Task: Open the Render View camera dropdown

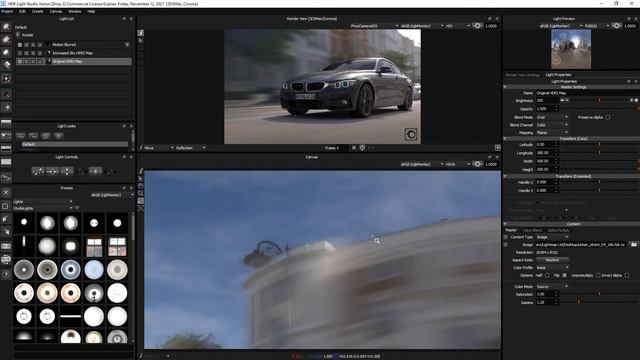Action: click(374, 26)
